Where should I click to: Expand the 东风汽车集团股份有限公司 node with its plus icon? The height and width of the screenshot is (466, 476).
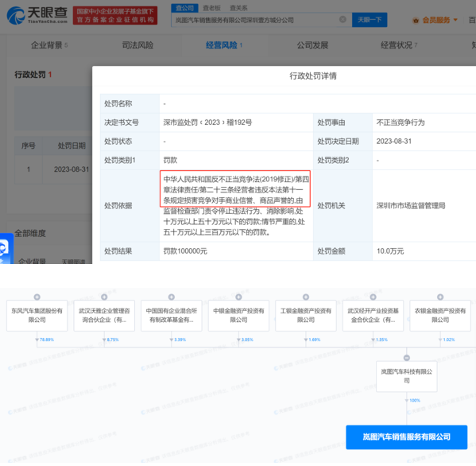point(37,297)
